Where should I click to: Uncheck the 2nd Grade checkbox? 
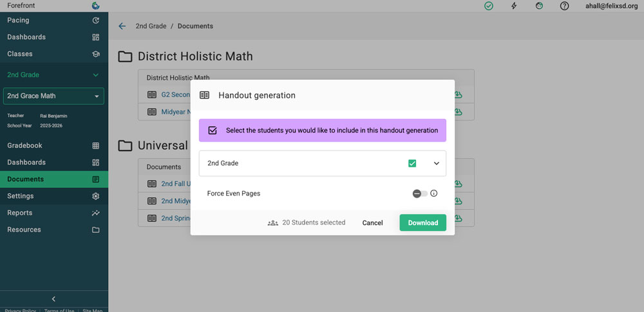pos(412,163)
